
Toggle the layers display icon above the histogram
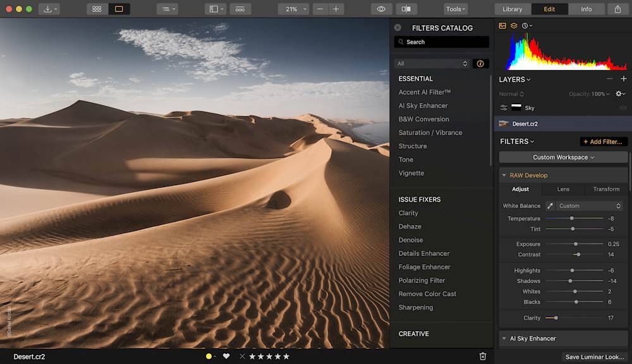tap(514, 26)
